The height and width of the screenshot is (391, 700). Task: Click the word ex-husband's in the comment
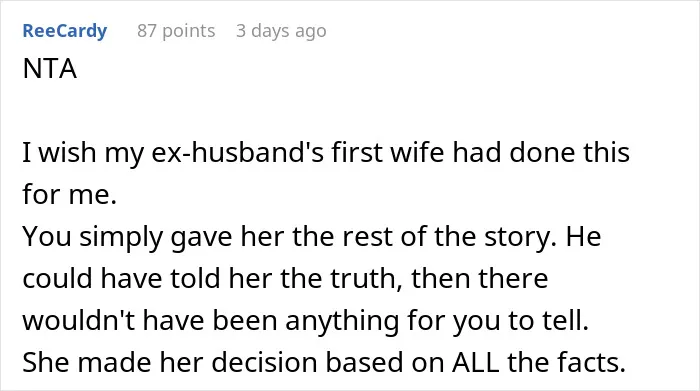coord(238,152)
